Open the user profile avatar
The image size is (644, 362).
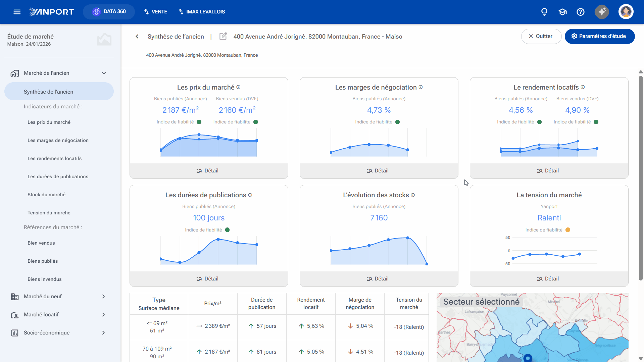pyautogui.click(x=626, y=12)
